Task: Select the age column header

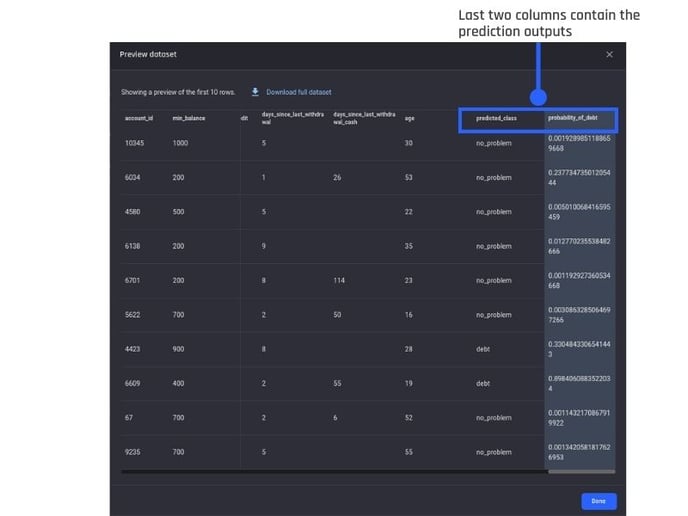Action: [x=409, y=118]
